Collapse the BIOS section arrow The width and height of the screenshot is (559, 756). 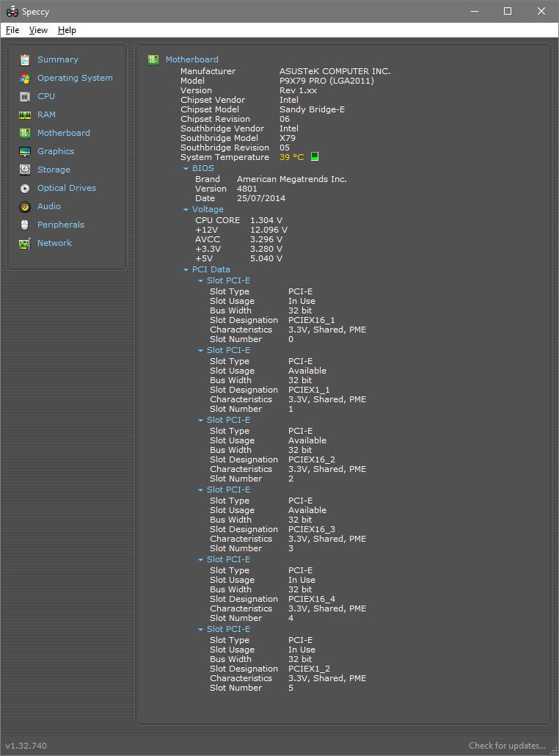[186, 169]
